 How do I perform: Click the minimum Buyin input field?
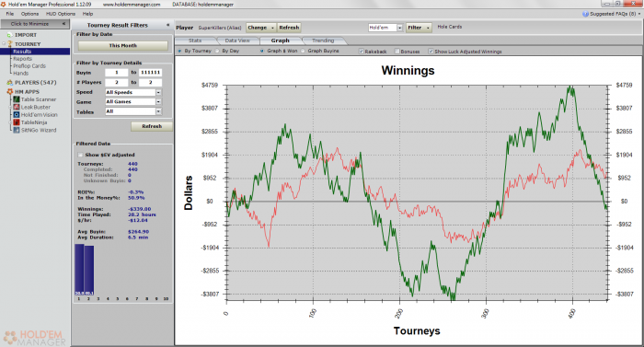(116, 73)
